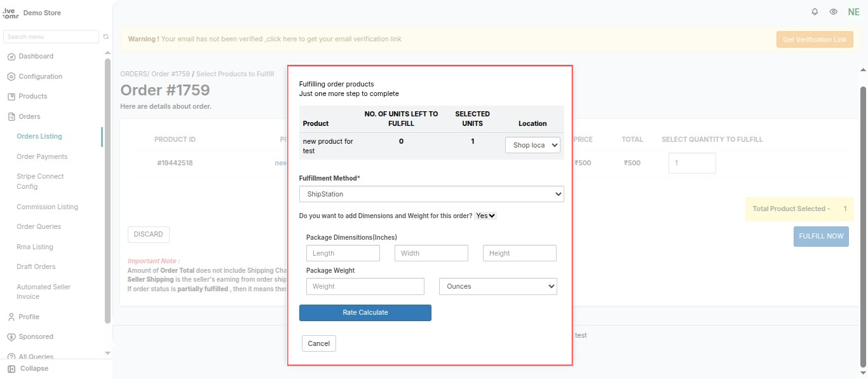The image size is (868, 379).
Task: Click the notification bell icon
Action: click(815, 12)
